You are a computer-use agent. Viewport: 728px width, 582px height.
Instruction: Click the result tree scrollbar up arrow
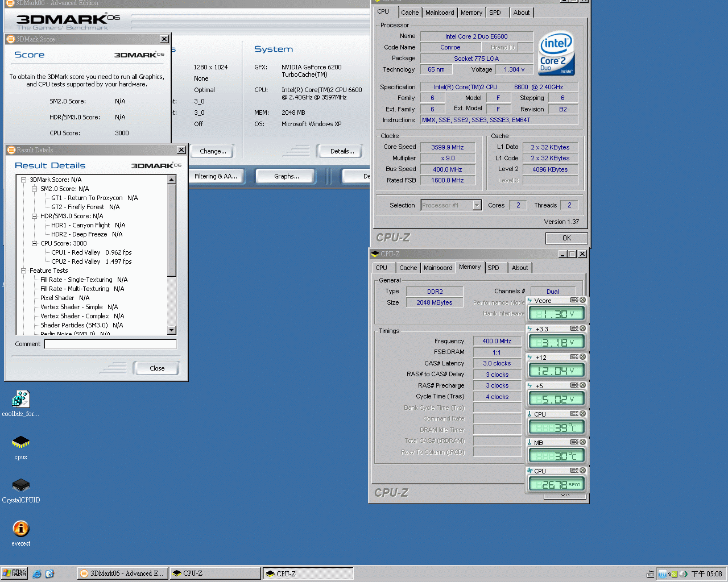click(172, 180)
